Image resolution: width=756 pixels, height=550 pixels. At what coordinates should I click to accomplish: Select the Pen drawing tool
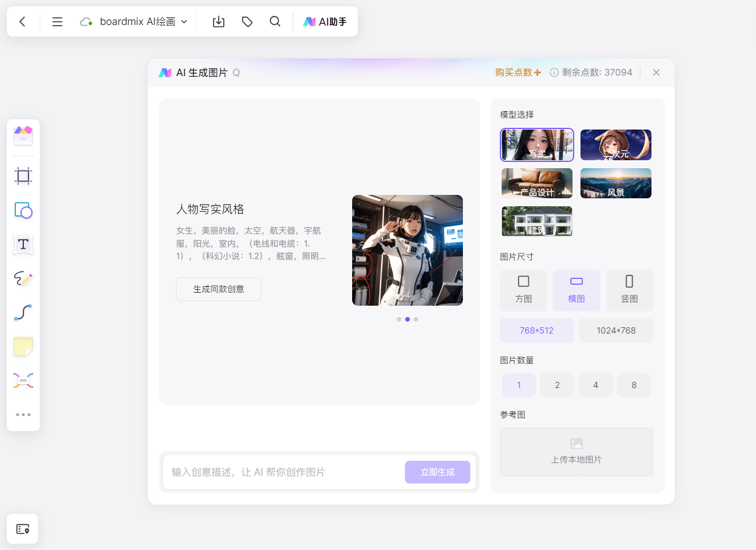pyautogui.click(x=23, y=278)
